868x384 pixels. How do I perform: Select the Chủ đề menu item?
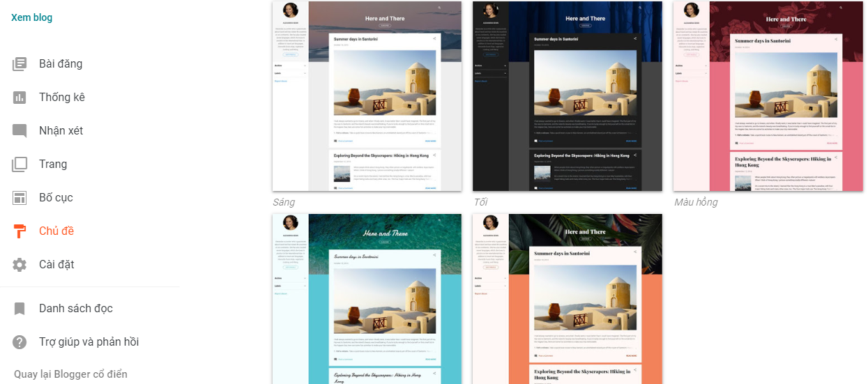pos(56,231)
